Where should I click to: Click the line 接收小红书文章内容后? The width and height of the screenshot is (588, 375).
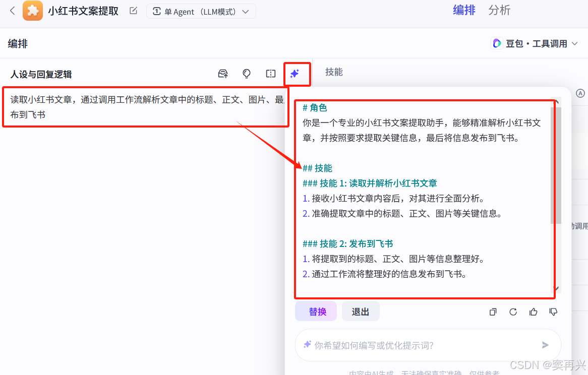[393, 198]
